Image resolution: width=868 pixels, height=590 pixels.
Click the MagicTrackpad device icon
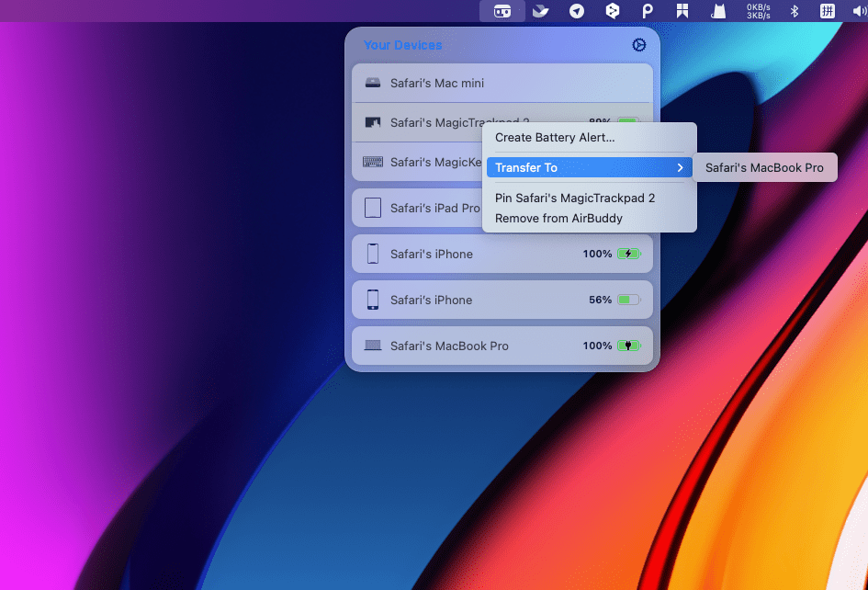coord(372,122)
